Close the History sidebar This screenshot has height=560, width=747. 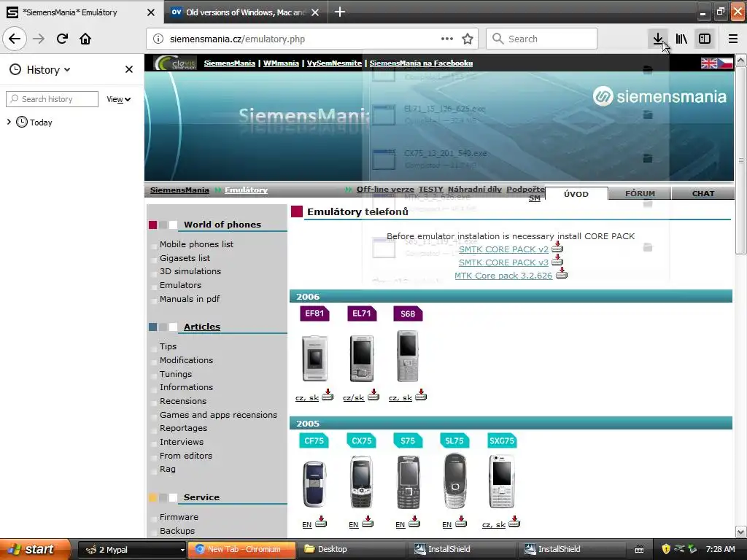pos(128,69)
